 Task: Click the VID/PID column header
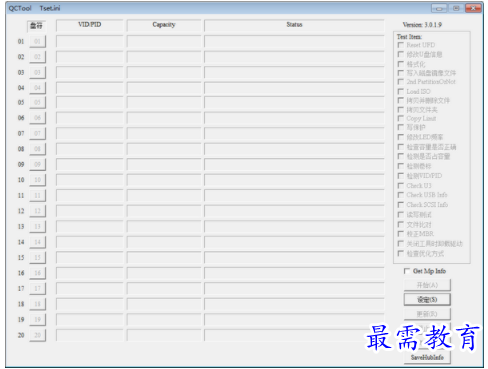tap(90, 25)
